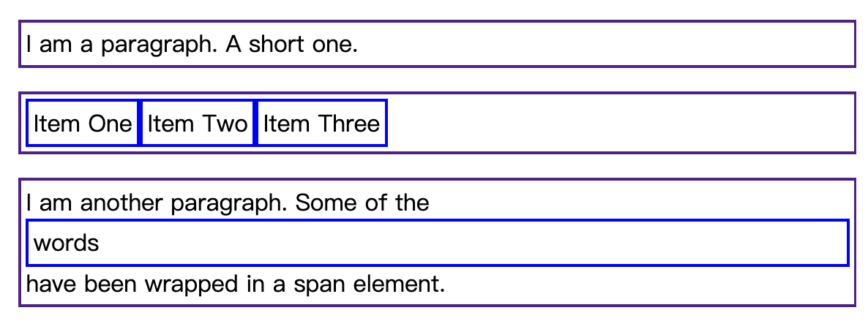Choose the "Item Three" box

coord(321,123)
